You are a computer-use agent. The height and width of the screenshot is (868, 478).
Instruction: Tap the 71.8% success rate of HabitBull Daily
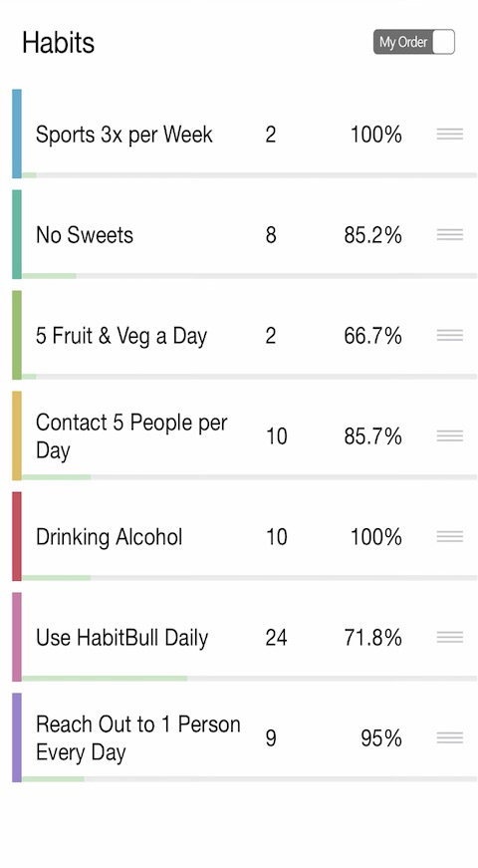pos(372,638)
